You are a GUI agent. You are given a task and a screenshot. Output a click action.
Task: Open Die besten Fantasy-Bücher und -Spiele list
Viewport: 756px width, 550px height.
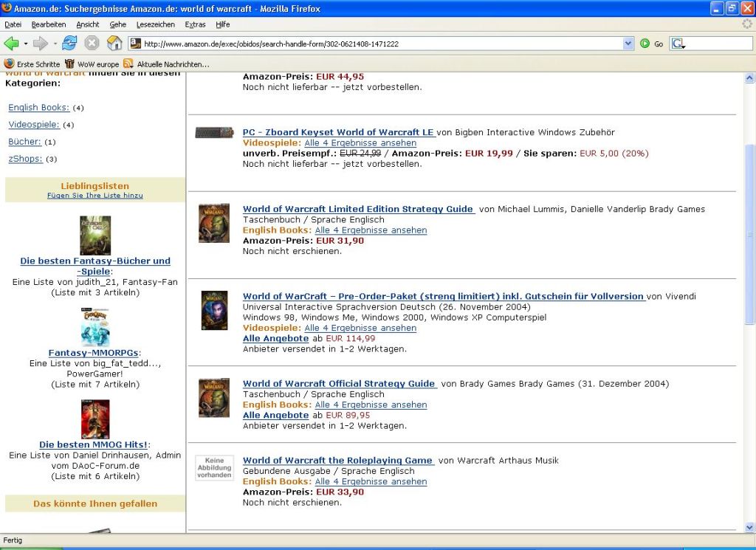pos(95,266)
